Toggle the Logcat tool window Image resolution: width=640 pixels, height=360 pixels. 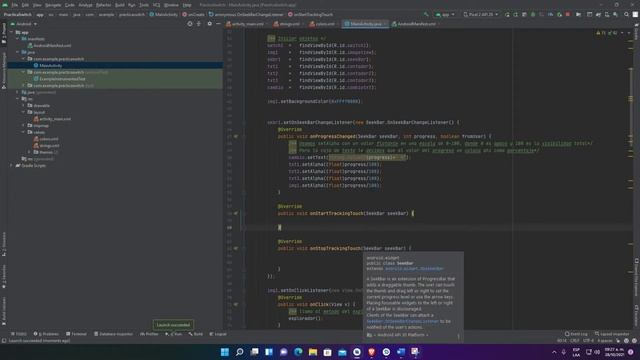pos(218,334)
